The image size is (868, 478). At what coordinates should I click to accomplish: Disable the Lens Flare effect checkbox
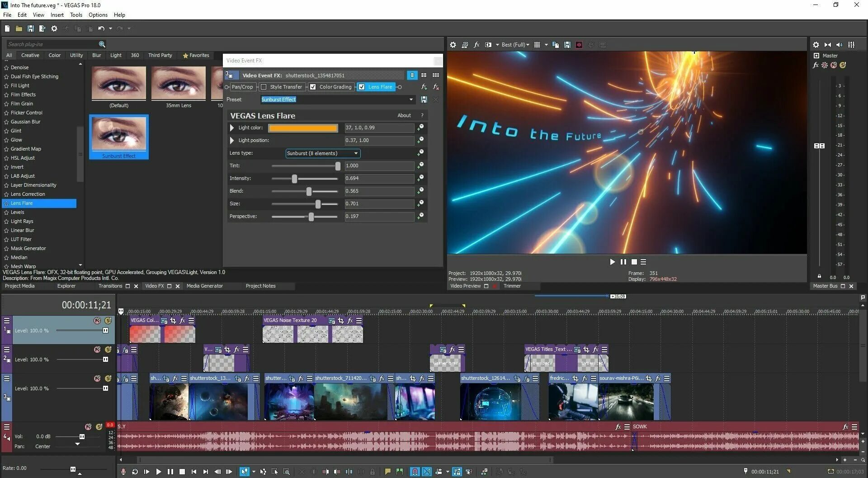tap(362, 87)
